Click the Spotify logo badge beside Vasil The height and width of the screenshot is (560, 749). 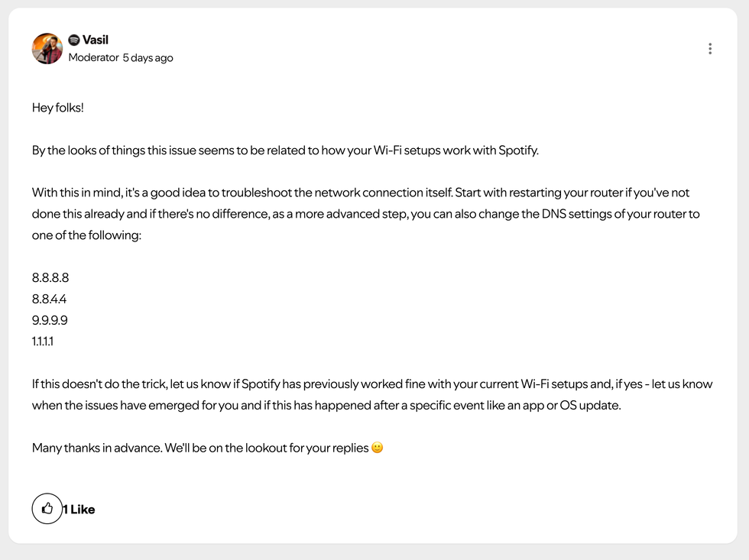(74, 40)
